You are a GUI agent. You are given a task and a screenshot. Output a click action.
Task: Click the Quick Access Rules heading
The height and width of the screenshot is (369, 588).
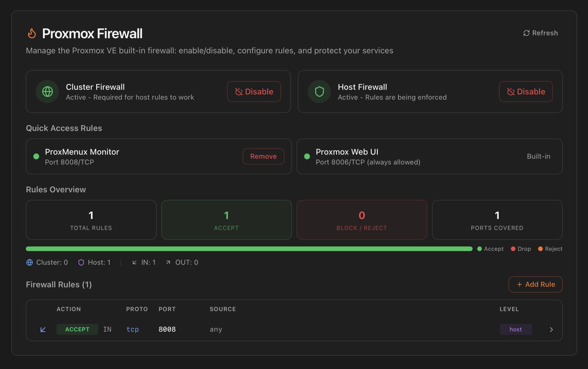click(x=64, y=128)
